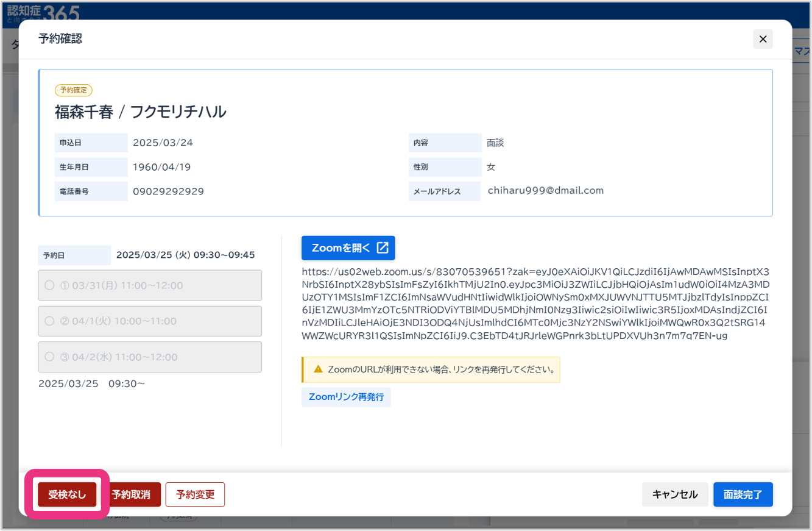Screen dimensions: 812x531
Task: Mark interview finished with 面談完了
Action: 743,494
